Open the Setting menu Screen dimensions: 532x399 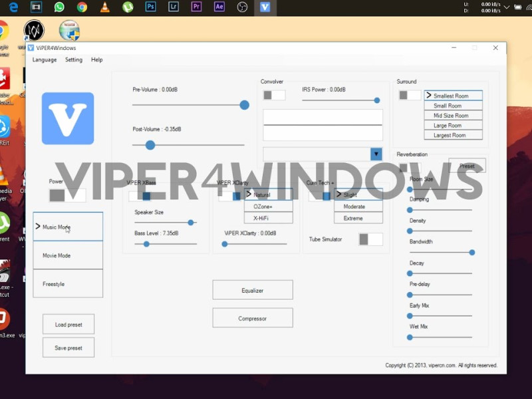click(74, 60)
